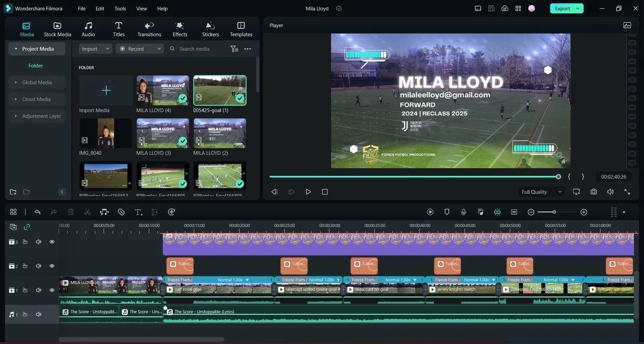The image size is (644, 344).
Task: Click the Player progress slider handle
Action: (x=558, y=176)
